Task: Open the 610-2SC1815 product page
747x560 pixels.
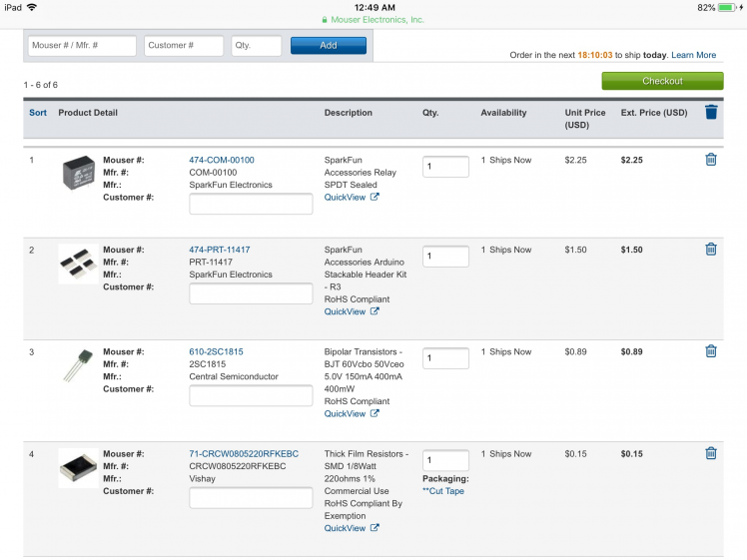Action: click(x=216, y=351)
